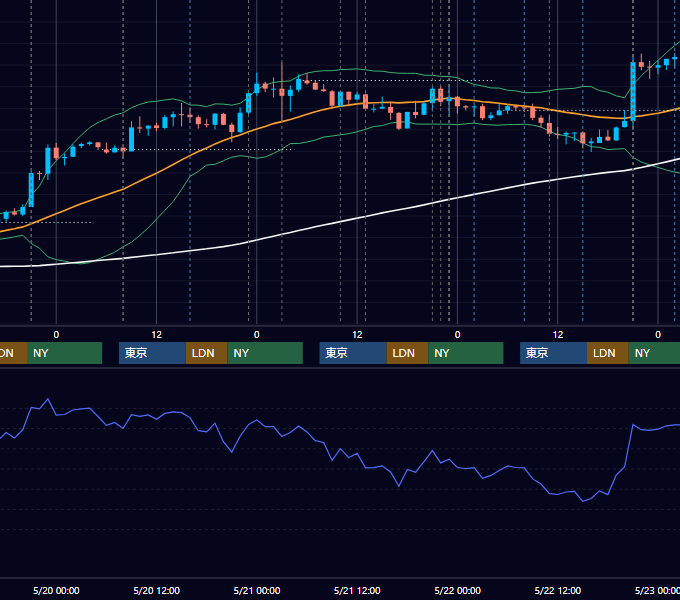Click the 東京 session block covering 5/20 12:00

(152, 353)
